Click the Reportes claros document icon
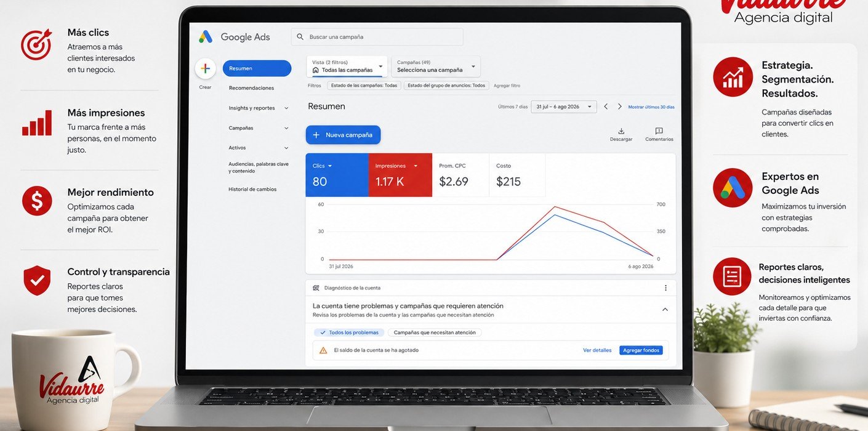 coord(732,276)
